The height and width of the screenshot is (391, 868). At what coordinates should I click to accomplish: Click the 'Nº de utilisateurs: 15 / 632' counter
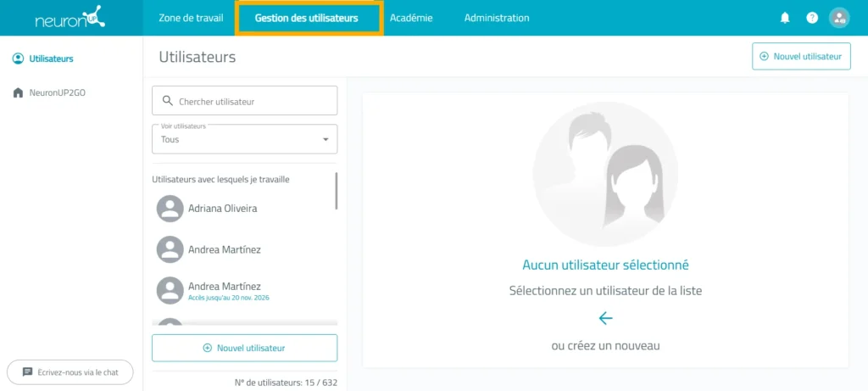pos(286,383)
